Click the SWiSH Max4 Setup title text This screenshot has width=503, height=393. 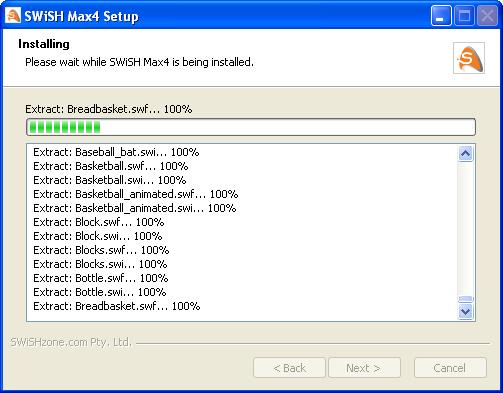click(x=81, y=16)
